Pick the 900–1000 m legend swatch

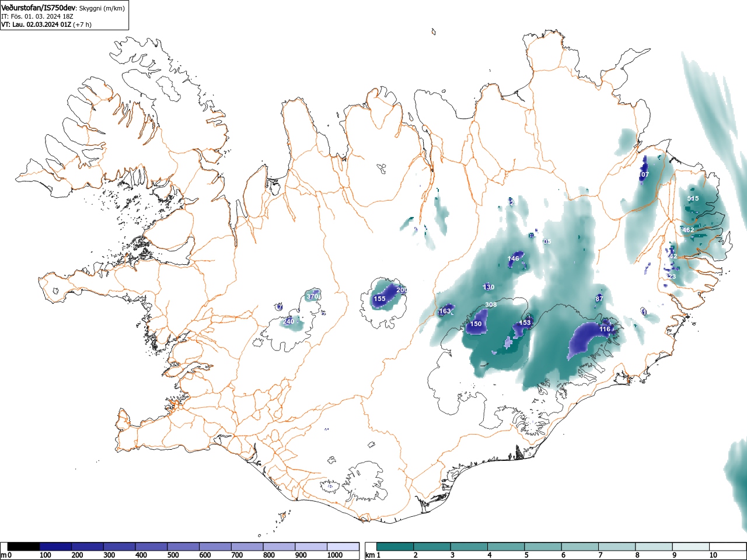(x=311, y=547)
